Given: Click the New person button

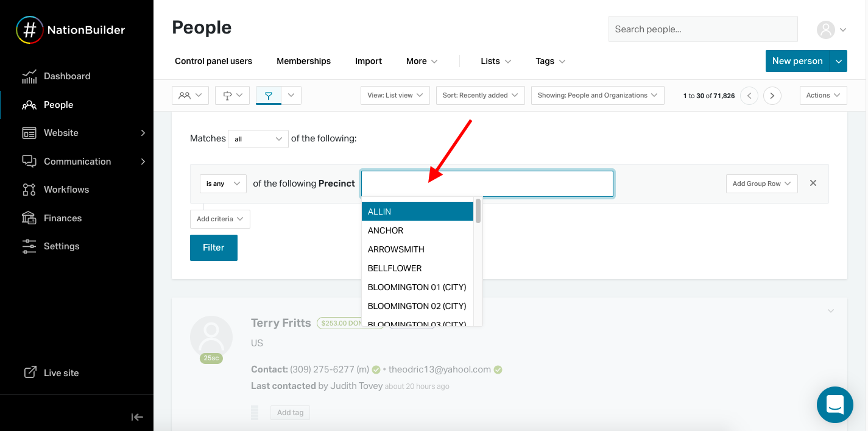Looking at the screenshot, I should point(797,61).
